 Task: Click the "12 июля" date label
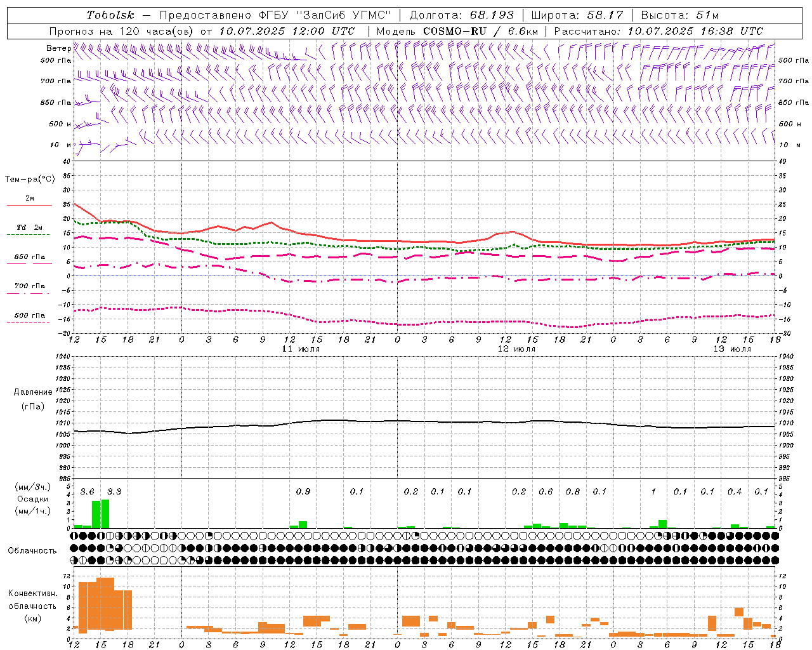pyautogui.click(x=516, y=349)
